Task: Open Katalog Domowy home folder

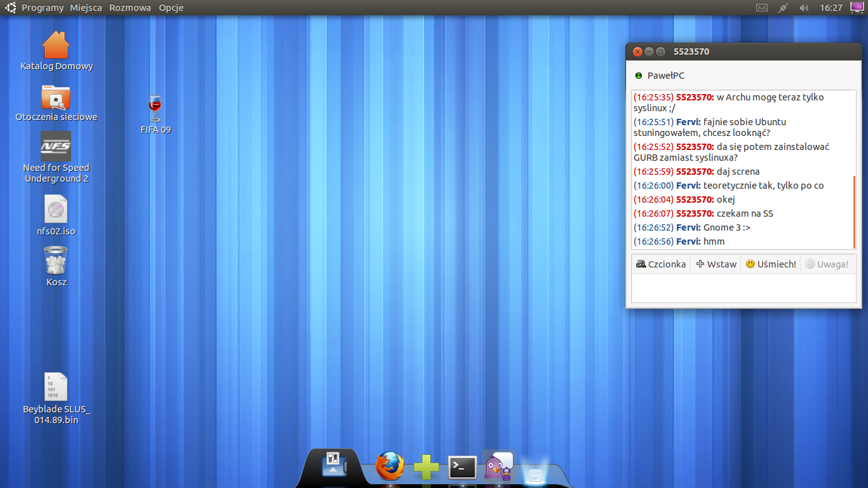Action: (56, 46)
